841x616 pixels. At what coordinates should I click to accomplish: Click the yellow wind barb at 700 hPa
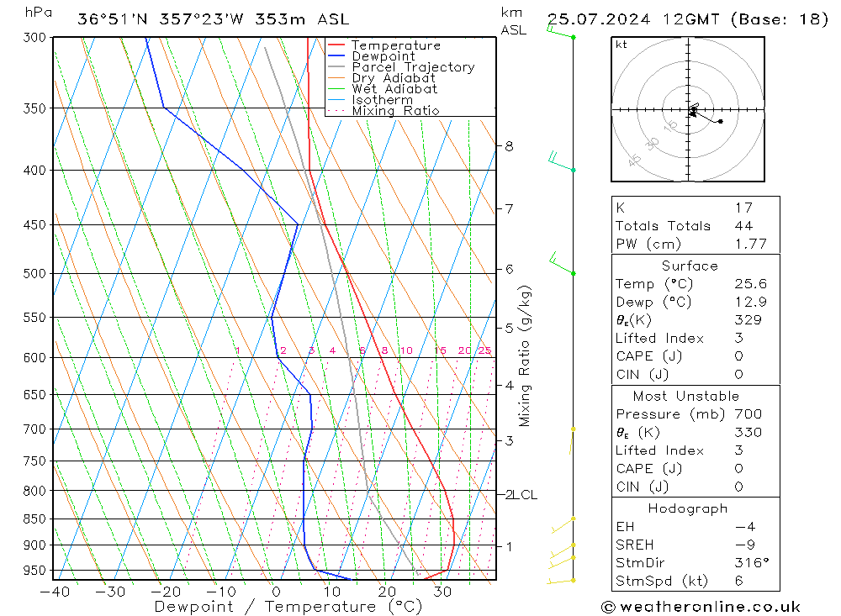(x=572, y=441)
